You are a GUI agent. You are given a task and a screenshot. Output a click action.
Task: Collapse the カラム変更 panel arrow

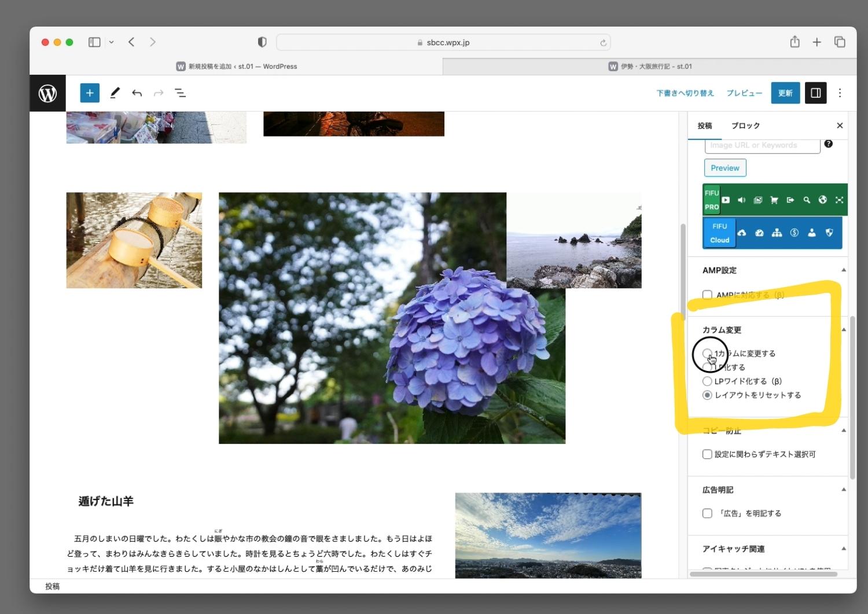[x=844, y=330]
